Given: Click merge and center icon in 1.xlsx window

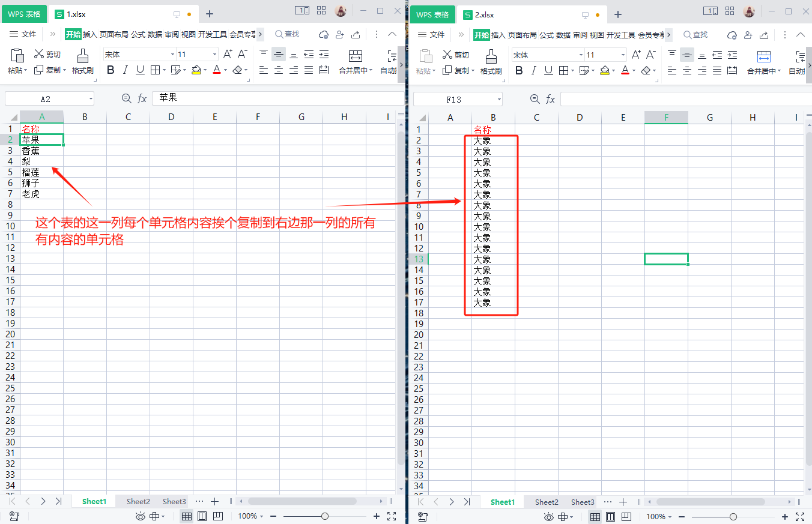Looking at the screenshot, I should click(356, 56).
